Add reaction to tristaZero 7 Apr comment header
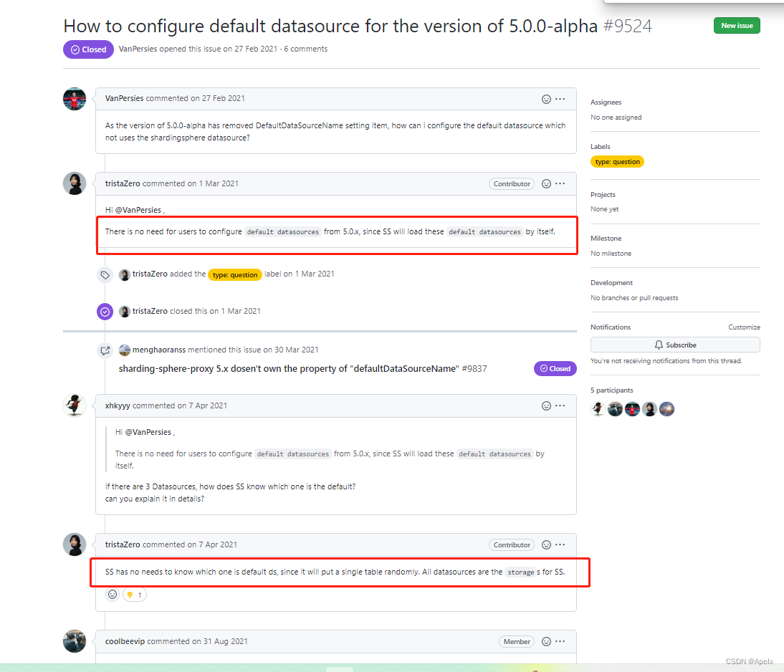Viewport: 784px width, 672px height. [x=546, y=545]
